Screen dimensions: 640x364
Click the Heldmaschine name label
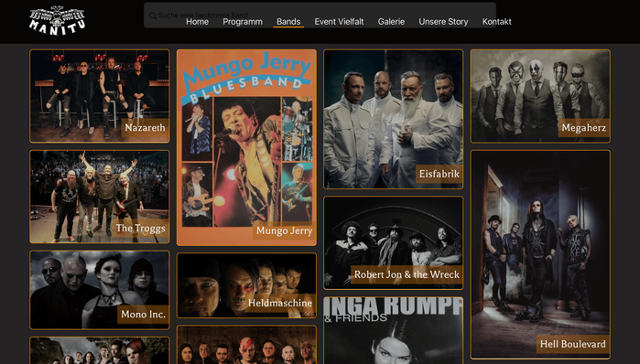280,303
